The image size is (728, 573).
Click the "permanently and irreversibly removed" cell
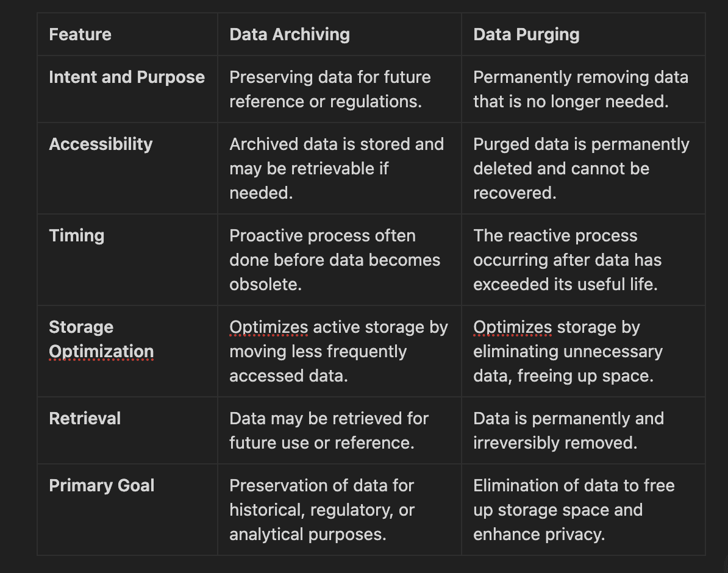[x=568, y=430]
